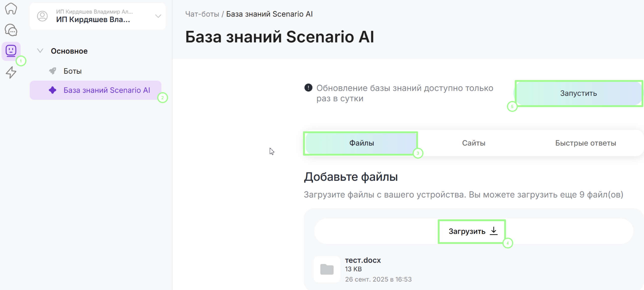Click the rocket icon next to Боты
This screenshot has height=290, width=644.
[x=53, y=71]
